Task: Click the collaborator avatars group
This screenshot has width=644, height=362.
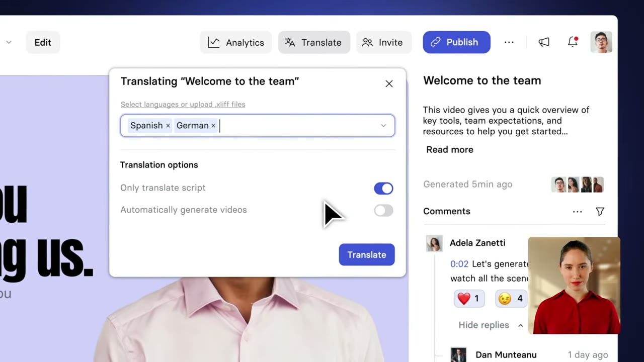Action: click(578, 185)
